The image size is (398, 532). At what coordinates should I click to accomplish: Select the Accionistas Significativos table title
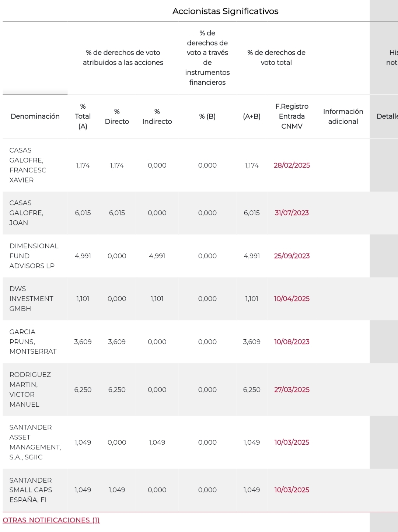click(225, 11)
